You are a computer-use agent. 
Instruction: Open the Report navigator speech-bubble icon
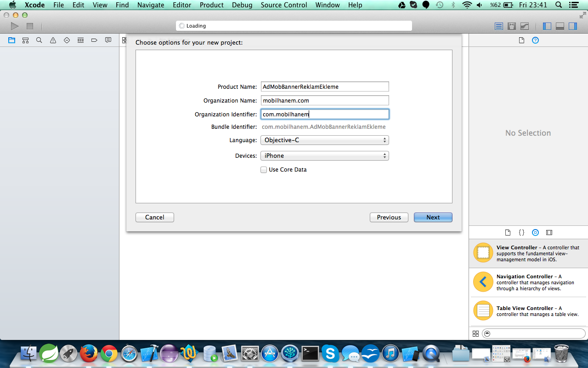tap(108, 40)
